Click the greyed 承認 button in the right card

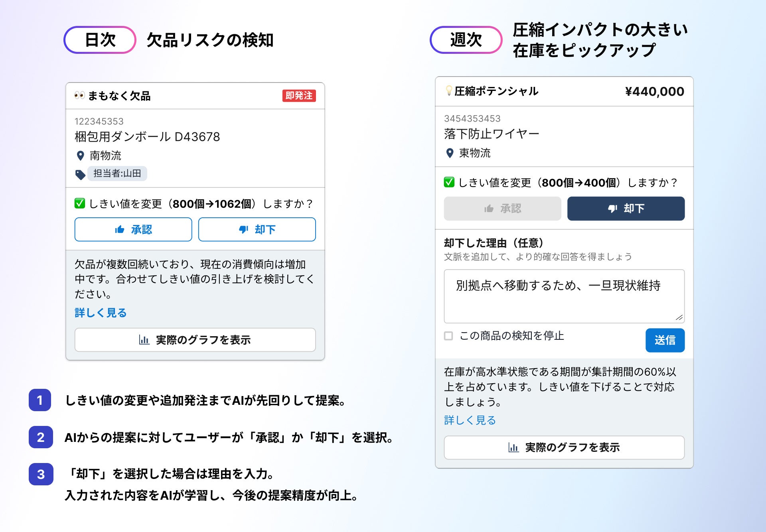point(502,209)
